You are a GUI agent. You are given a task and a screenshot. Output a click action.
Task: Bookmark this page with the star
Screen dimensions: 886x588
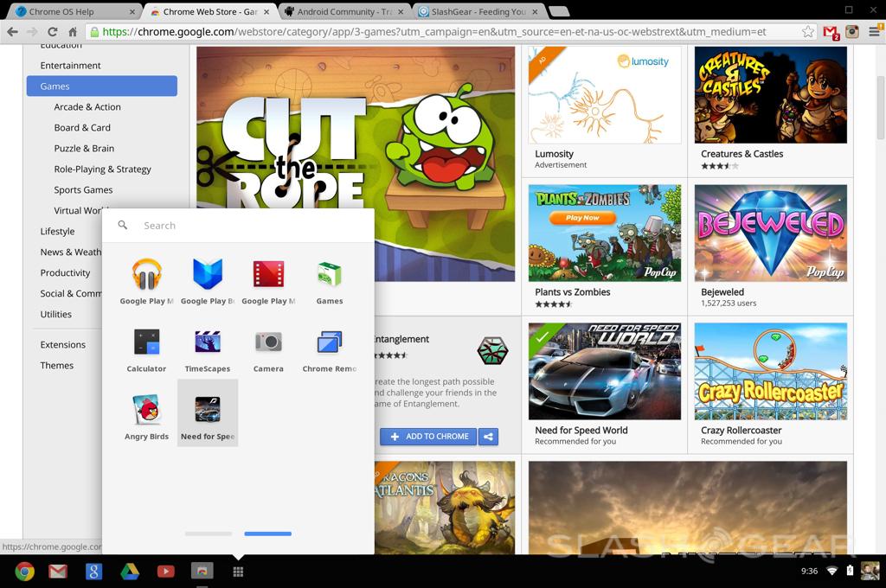pyautogui.click(x=808, y=32)
